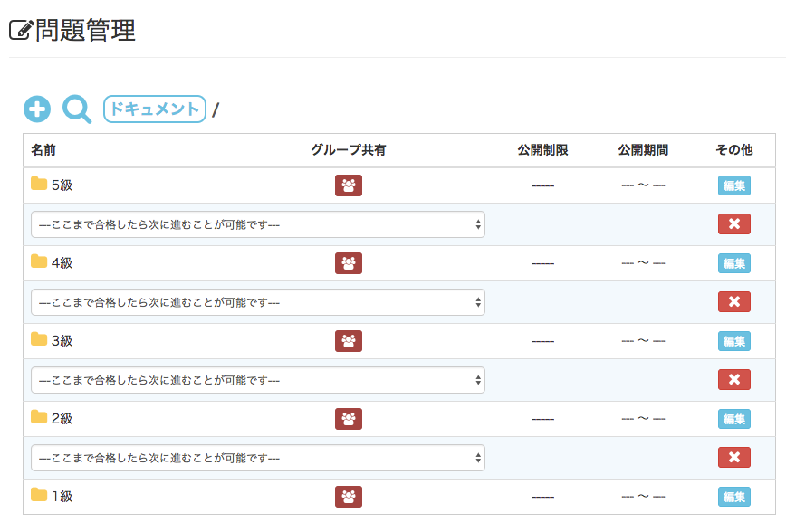Screen dimensions: 786x532
Task: Expand the pass condition dropdown below 4級
Action: click(258, 302)
